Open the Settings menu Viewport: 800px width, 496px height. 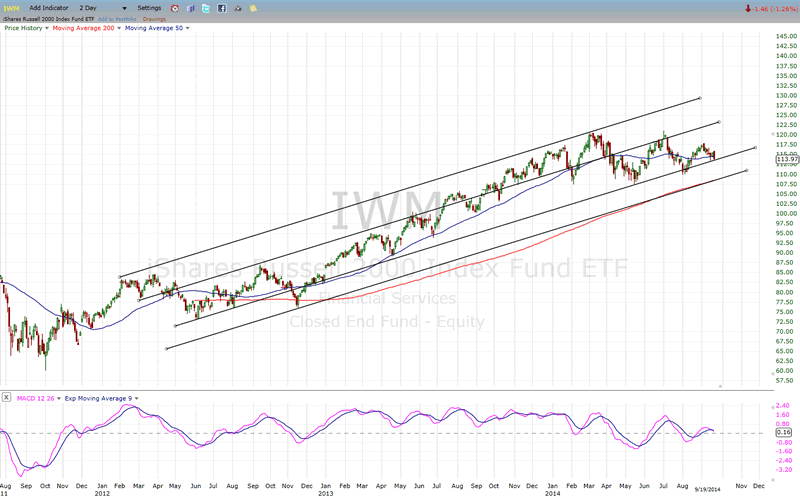[x=149, y=8]
